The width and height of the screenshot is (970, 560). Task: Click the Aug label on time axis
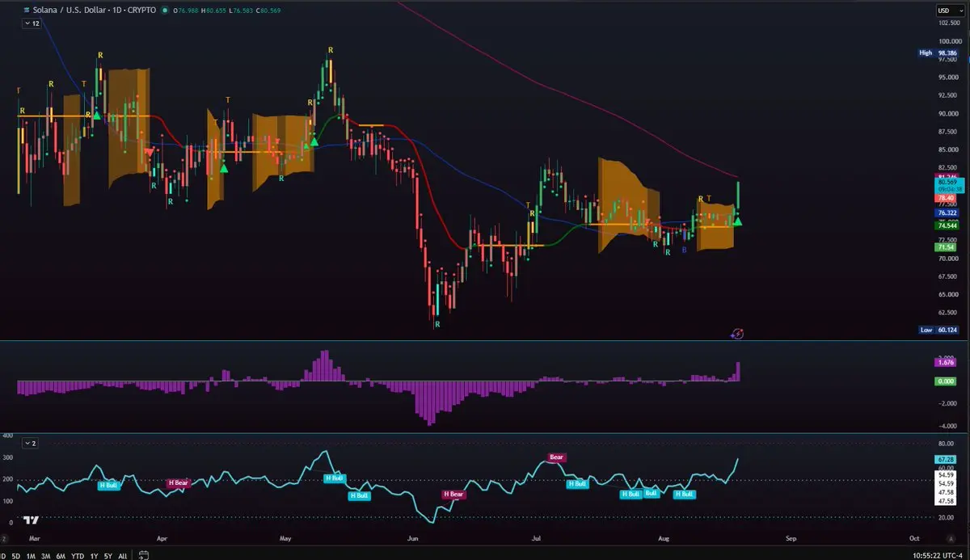(664, 537)
